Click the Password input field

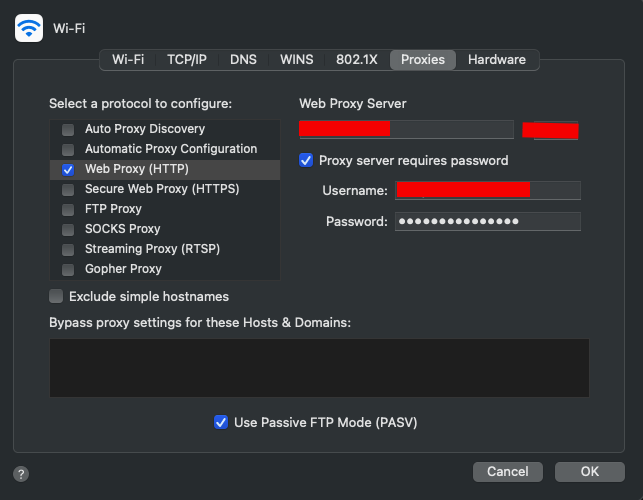[x=487, y=221]
